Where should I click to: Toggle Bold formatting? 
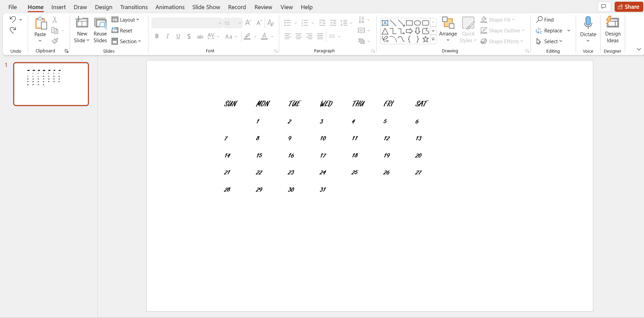157,36
